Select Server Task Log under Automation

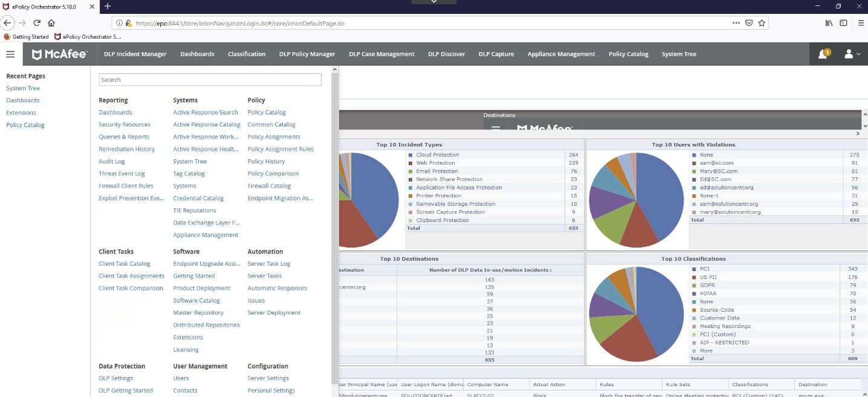[269, 264]
